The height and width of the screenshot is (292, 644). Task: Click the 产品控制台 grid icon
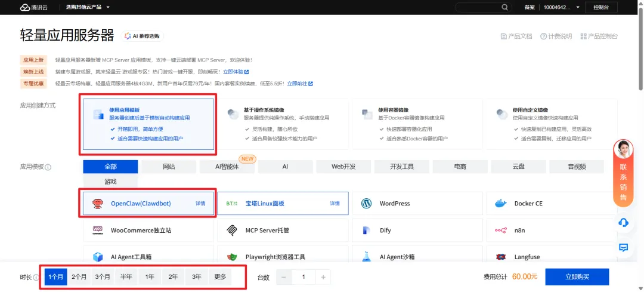tap(583, 36)
